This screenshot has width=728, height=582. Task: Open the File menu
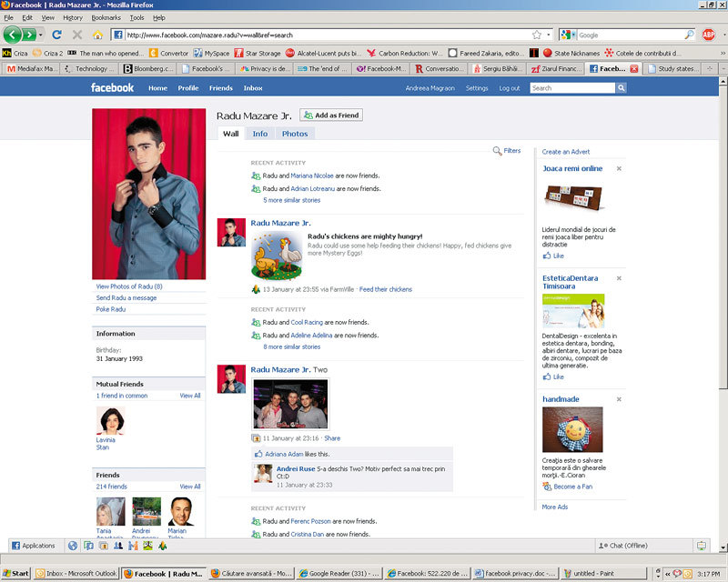pyautogui.click(x=8, y=17)
